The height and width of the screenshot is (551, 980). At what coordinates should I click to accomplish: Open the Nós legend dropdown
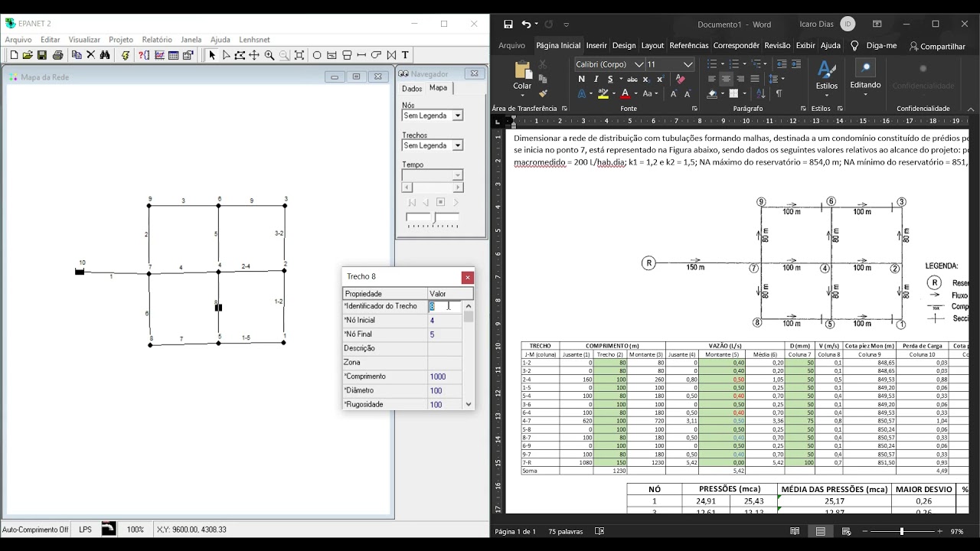[458, 116]
